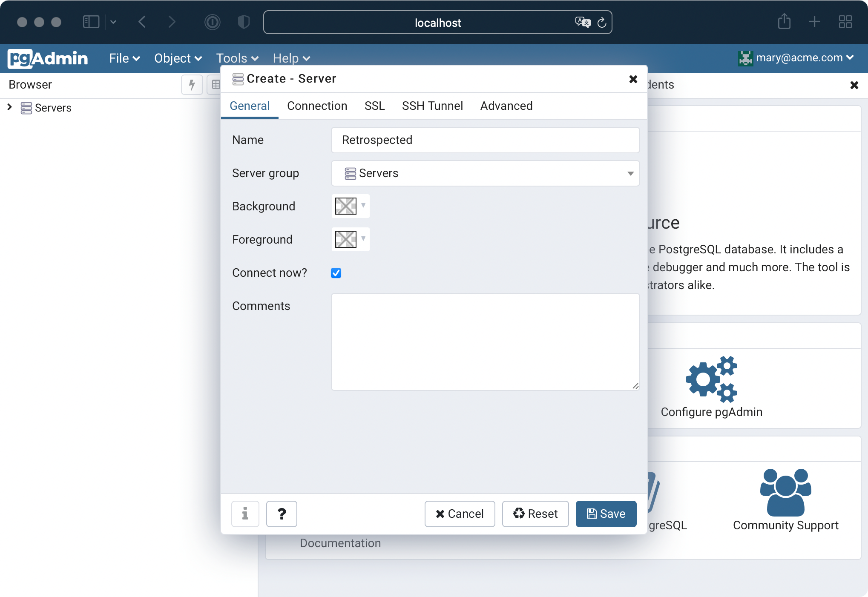Click the Save icon button to confirm
Viewport: 868px width, 597px height.
click(x=606, y=514)
